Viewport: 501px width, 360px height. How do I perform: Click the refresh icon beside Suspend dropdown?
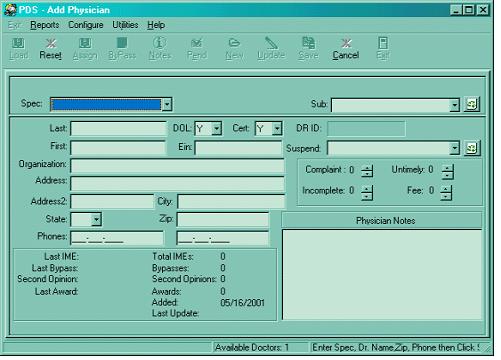[472, 148]
